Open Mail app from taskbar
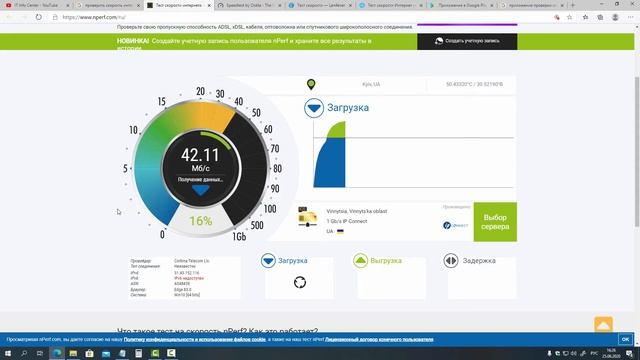Screen dimensions: 640x360 106,353
